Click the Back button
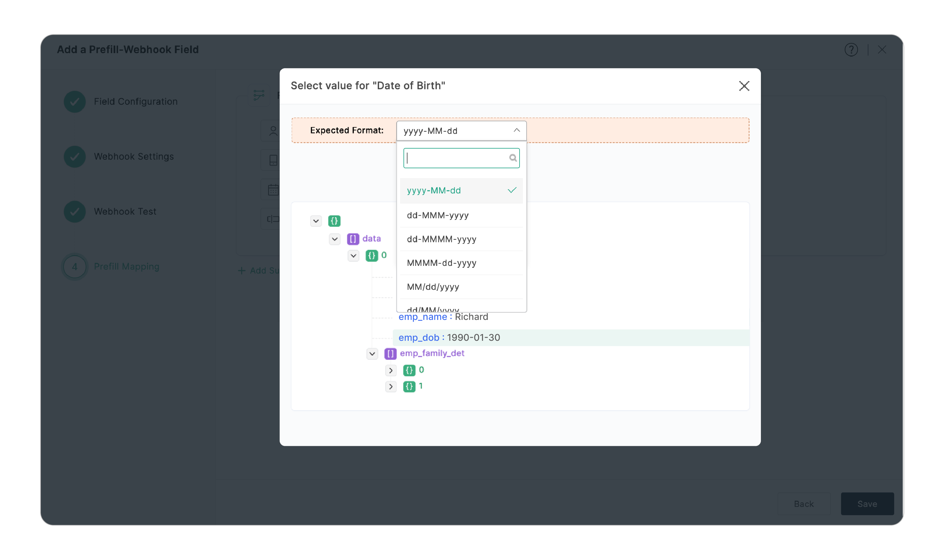This screenshot has width=943, height=560. coord(804,504)
